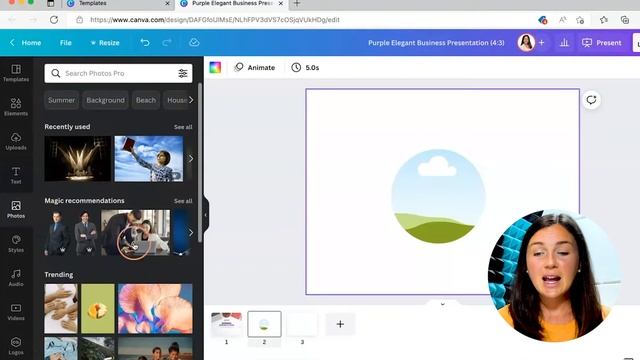Go back to Home
Screen dimensions: 640x360
[26, 42]
